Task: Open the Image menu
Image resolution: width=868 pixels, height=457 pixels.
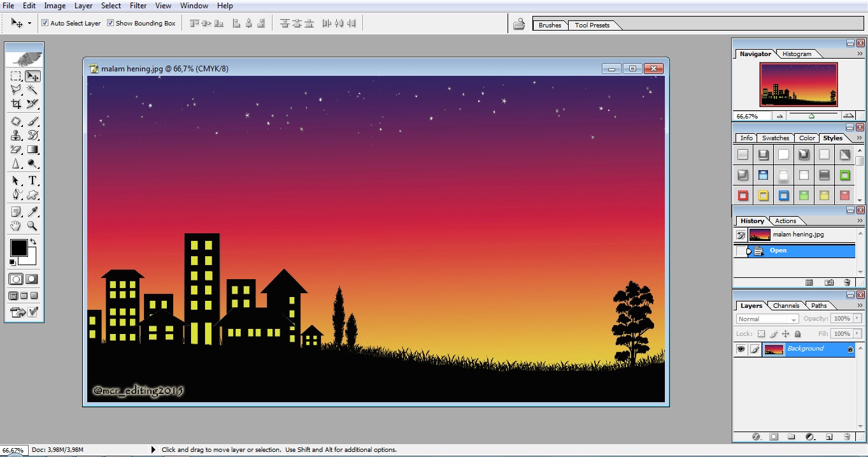Action: pos(55,6)
